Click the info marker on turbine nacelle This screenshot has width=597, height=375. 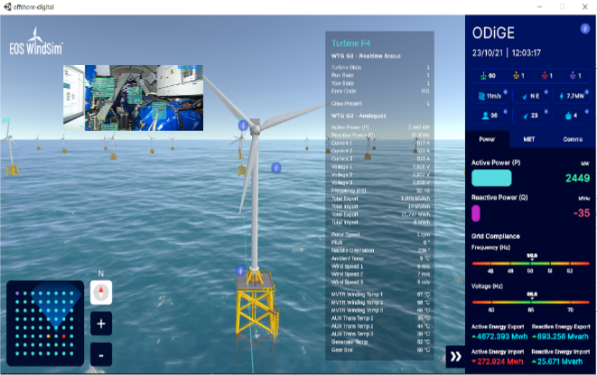(243, 125)
